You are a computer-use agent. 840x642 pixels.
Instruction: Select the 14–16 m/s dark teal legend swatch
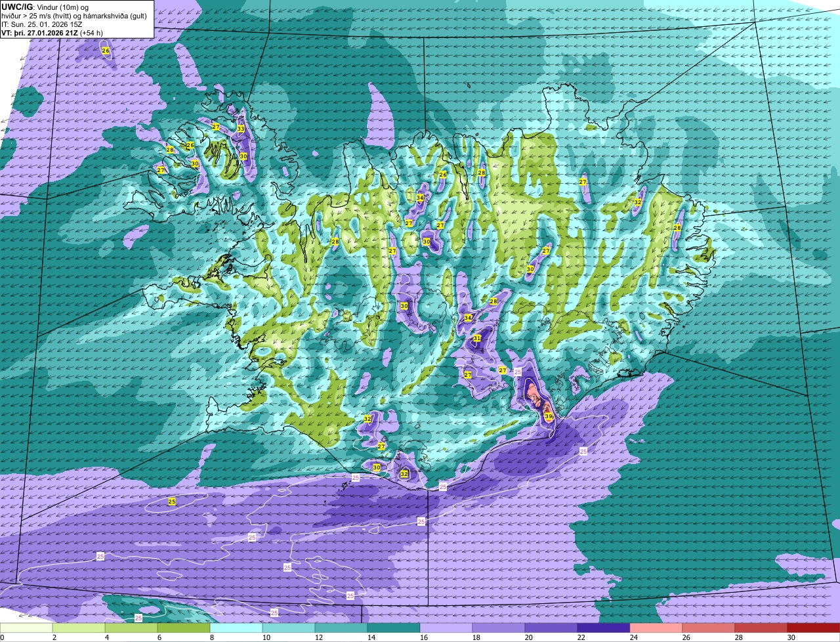point(394,628)
